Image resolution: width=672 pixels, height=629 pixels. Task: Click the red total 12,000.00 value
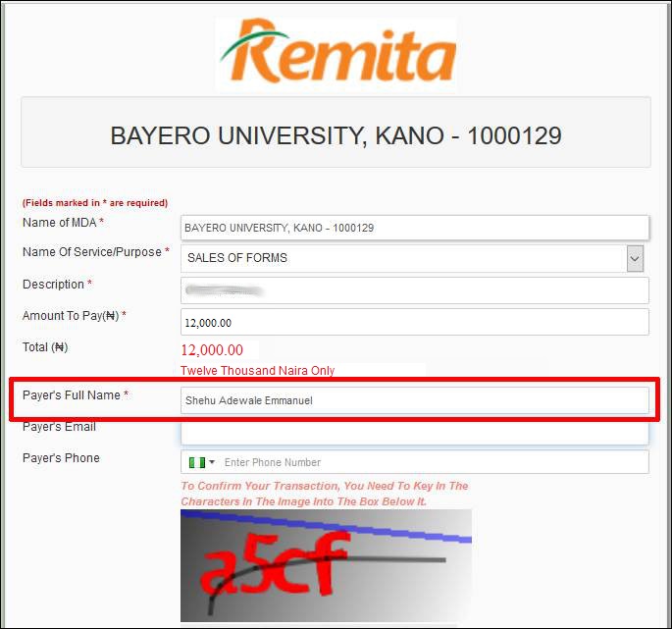click(212, 350)
